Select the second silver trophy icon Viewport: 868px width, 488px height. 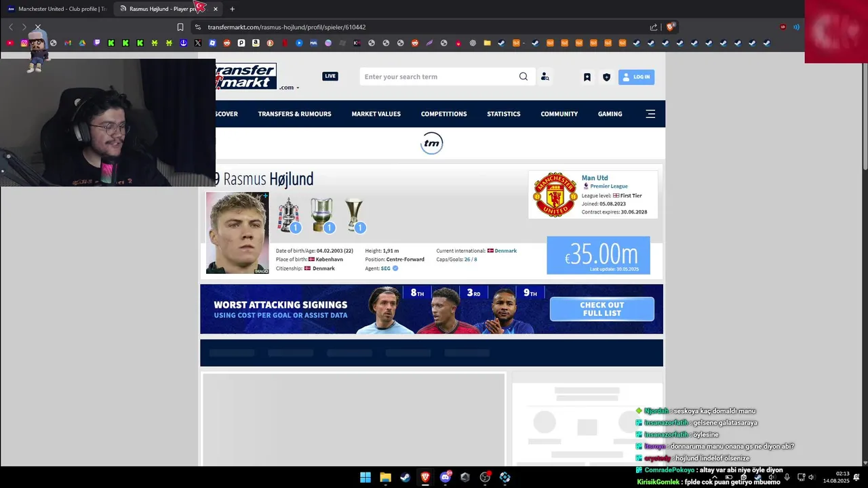[322, 215]
